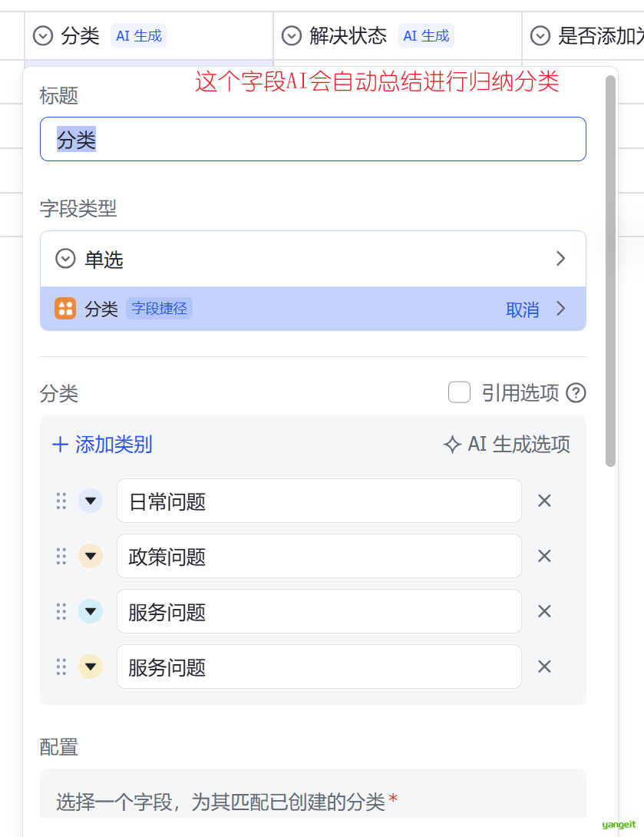Click the AI 生成选项 sparkle button
Screen dimensions: 644x837
[507, 445]
